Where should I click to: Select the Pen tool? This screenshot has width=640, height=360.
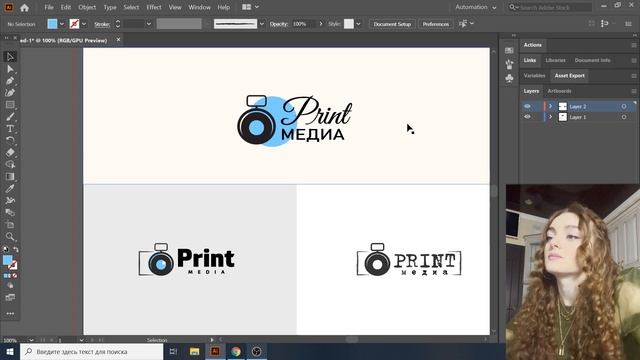coord(10,80)
